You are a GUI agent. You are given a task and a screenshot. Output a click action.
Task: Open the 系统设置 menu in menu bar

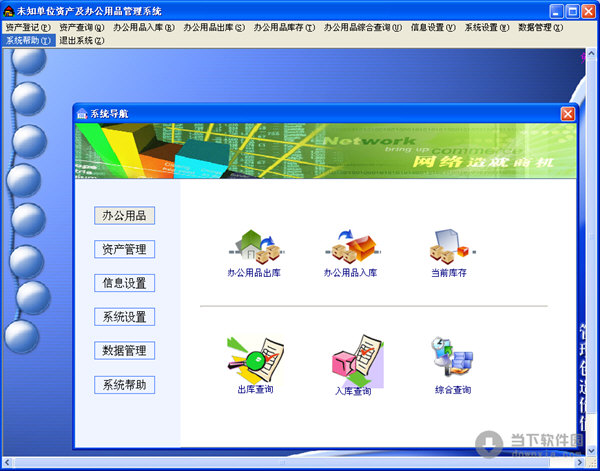coord(487,28)
